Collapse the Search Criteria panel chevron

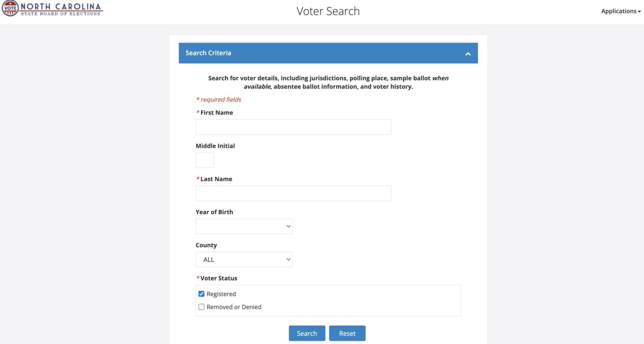point(468,53)
